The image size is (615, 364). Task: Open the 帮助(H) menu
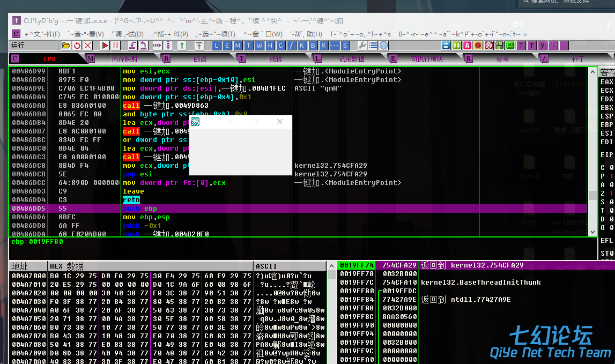306,34
